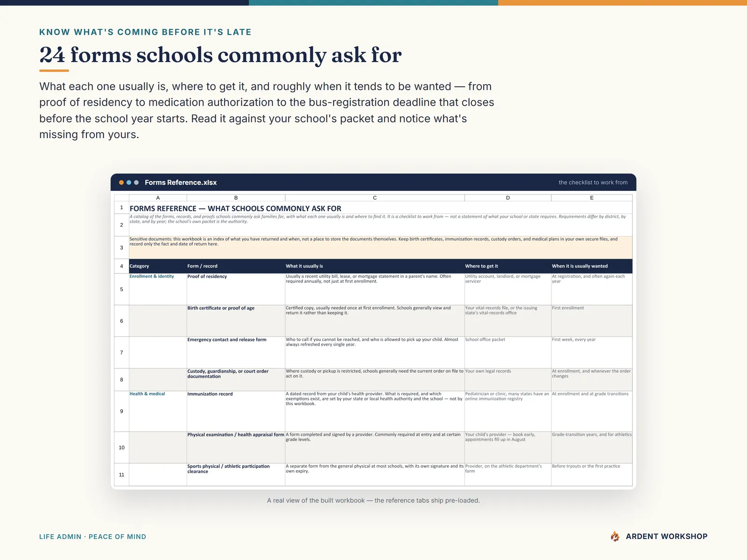747x560 pixels.
Task: Click the 'First week, every year' cell
Action: [592, 352]
